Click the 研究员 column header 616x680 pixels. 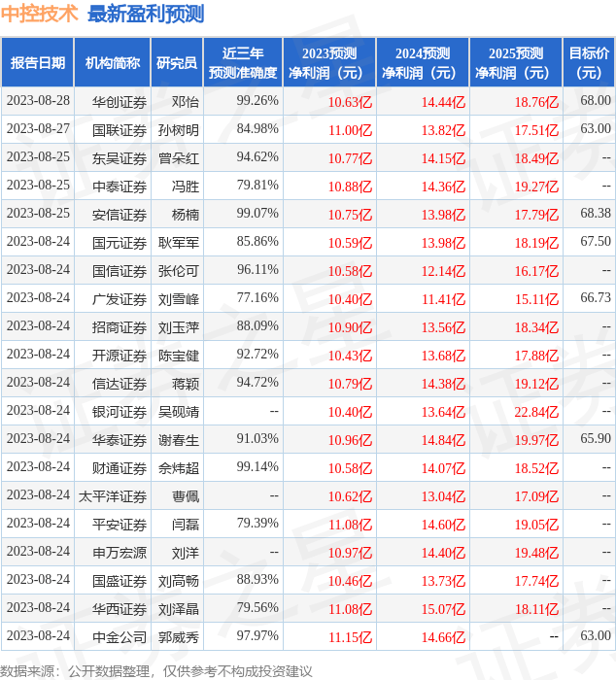tap(177, 63)
